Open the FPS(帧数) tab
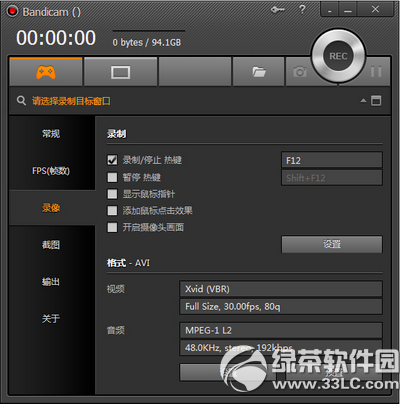 51,171
